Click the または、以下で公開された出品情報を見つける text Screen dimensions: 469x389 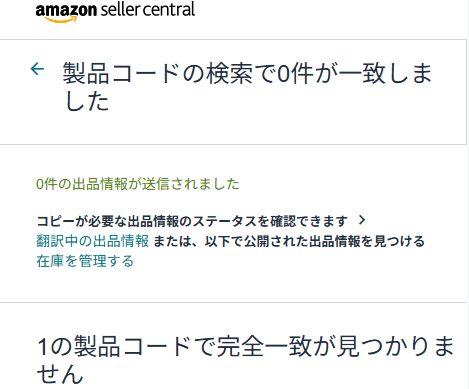[289, 241]
